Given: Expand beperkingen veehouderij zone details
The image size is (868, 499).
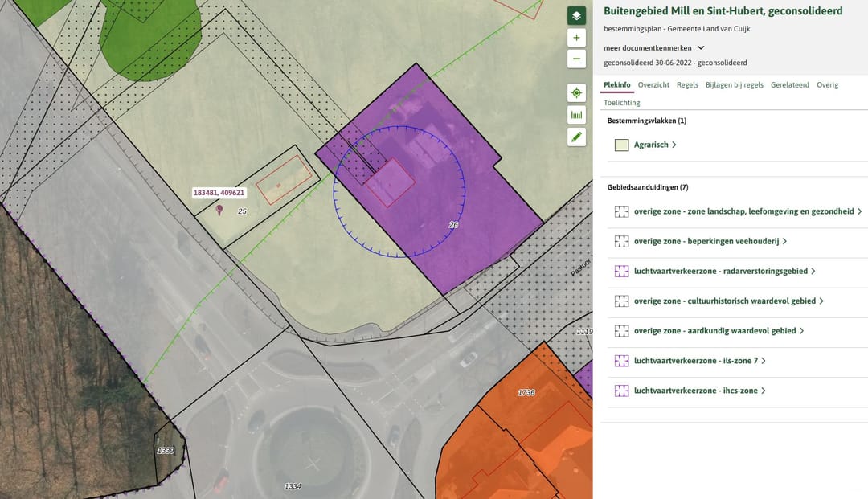Looking at the screenshot, I should point(710,241).
